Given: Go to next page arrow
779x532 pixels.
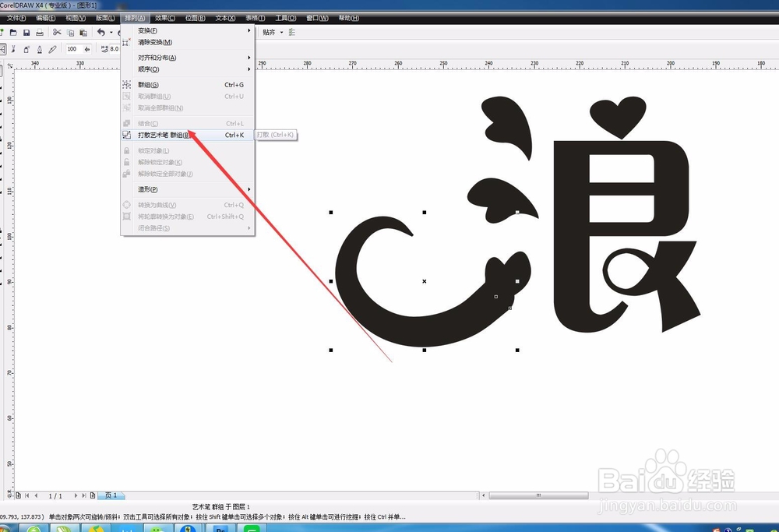Looking at the screenshot, I should [x=76, y=495].
